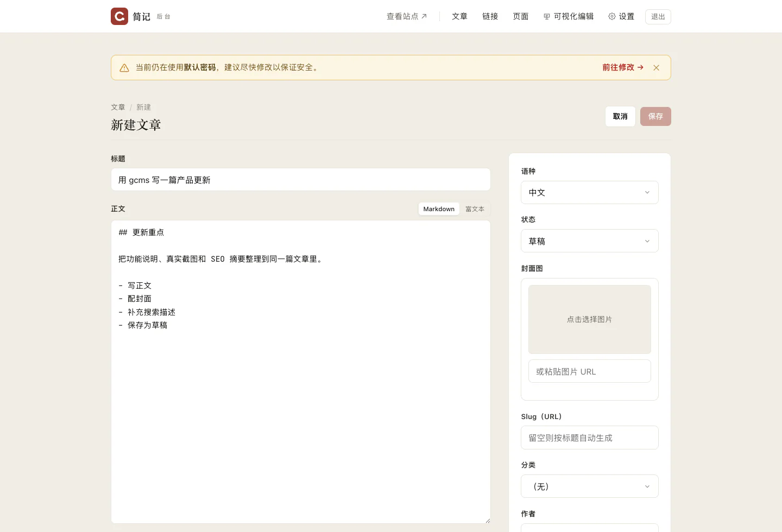Switch the editor to 富文本 mode
This screenshot has height=532, width=782.
475,209
